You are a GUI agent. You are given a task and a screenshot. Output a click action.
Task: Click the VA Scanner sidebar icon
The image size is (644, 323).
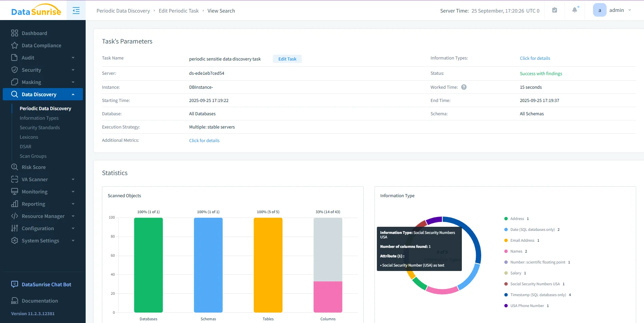[x=15, y=179]
